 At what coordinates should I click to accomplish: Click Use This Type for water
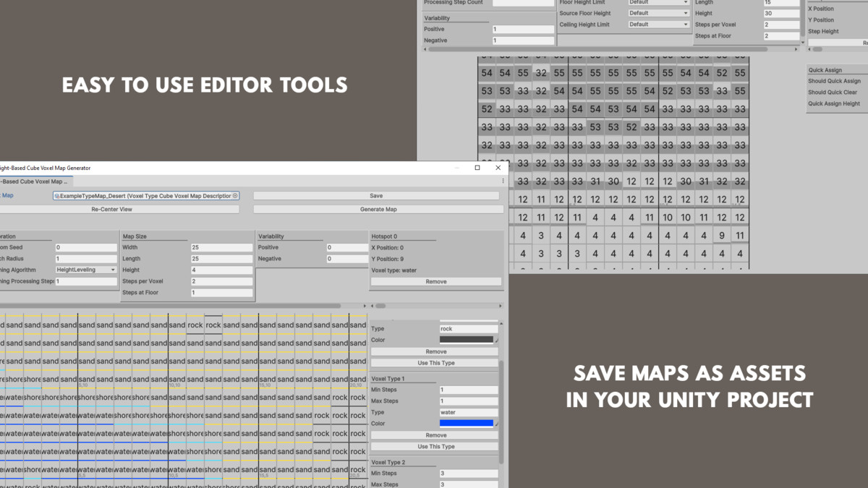click(435, 447)
